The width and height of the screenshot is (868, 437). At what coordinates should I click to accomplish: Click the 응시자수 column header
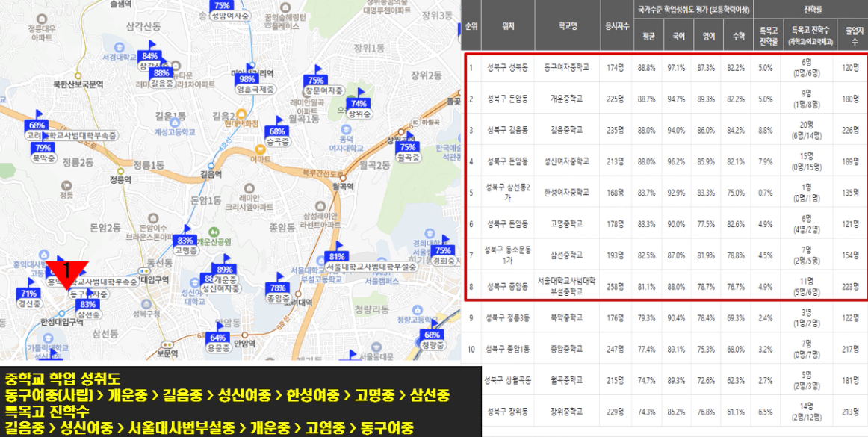(x=617, y=25)
